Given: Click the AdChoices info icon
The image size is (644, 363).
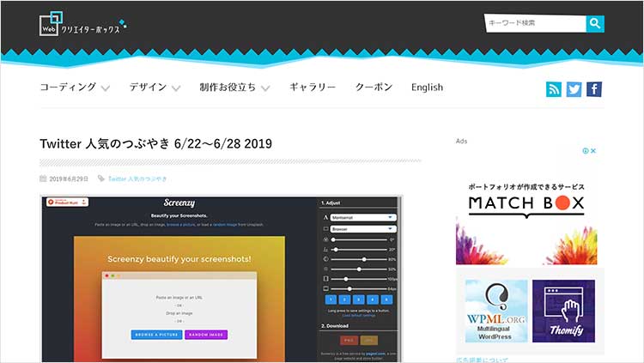Looking at the screenshot, I should pyautogui.click(x=586, y=151).
